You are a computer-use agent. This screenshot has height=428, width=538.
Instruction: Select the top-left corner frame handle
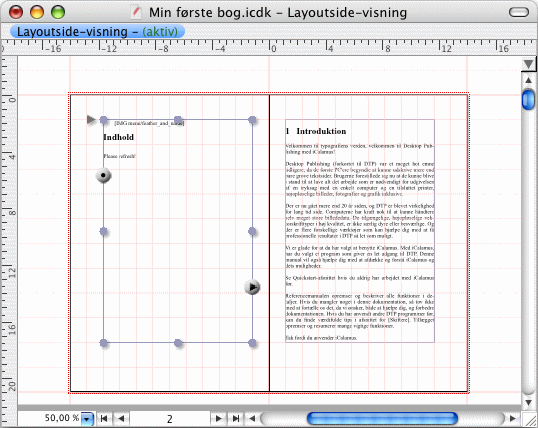click(x=103, y=120)
